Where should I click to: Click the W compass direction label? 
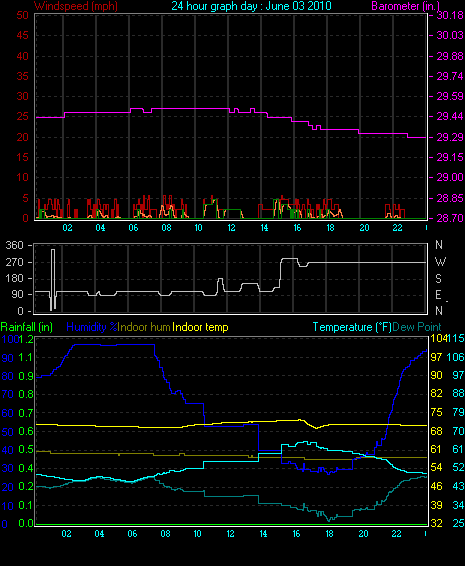tap(440, 262)
